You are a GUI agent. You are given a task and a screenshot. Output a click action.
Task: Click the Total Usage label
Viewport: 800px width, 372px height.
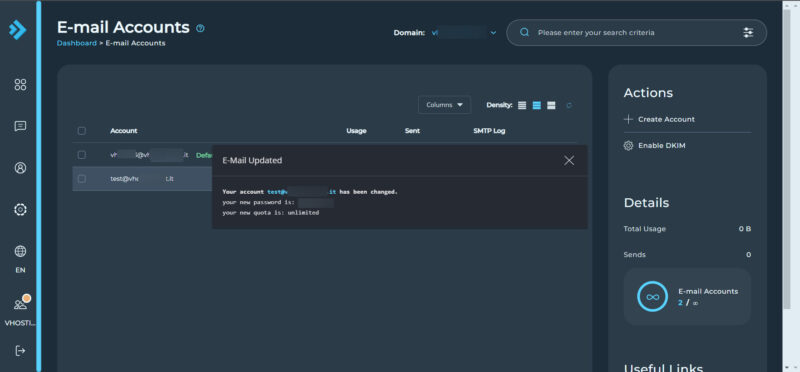point(644,229)
